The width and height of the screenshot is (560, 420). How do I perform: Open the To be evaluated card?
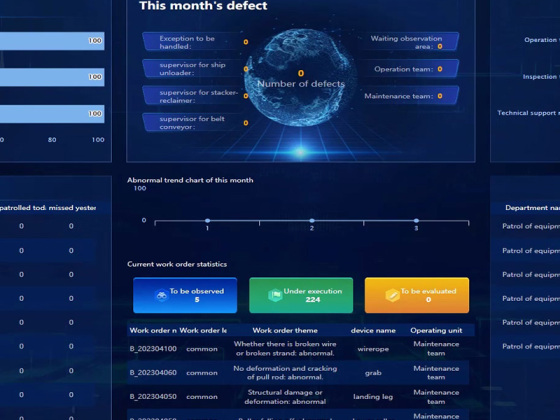(x=417, y=295)
